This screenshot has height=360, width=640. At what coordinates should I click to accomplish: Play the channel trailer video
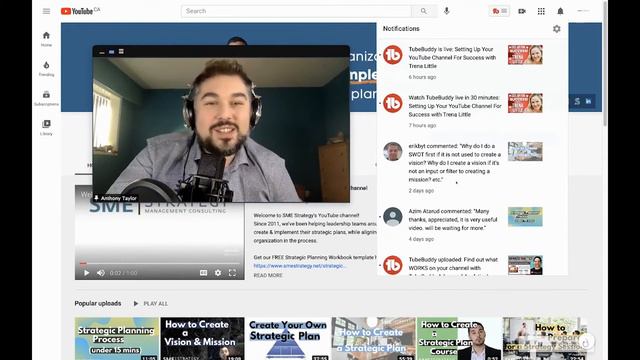pos(87,273)
